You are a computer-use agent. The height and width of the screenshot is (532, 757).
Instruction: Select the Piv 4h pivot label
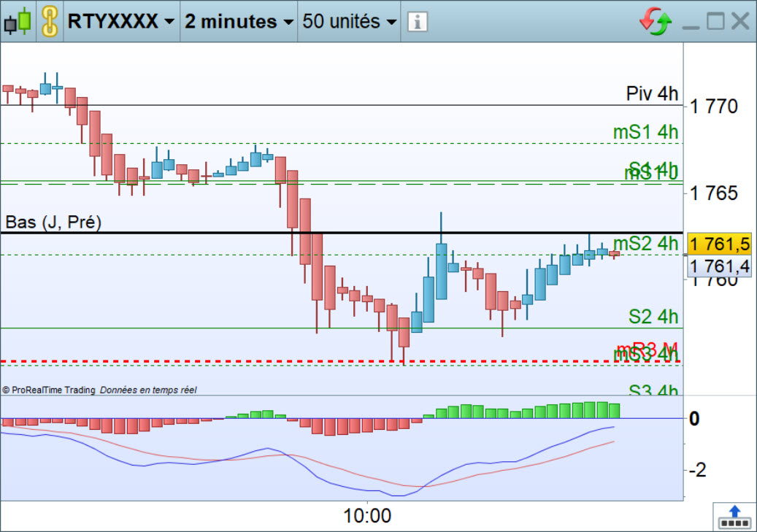tap(652, 93)
